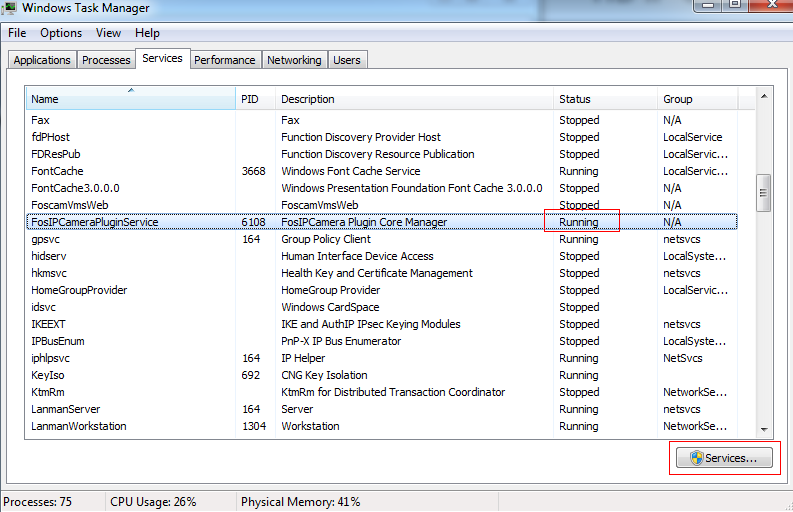Select the FDResPub service
The height and width of the screenshot is (512, 793).
[x=56, y=154]
